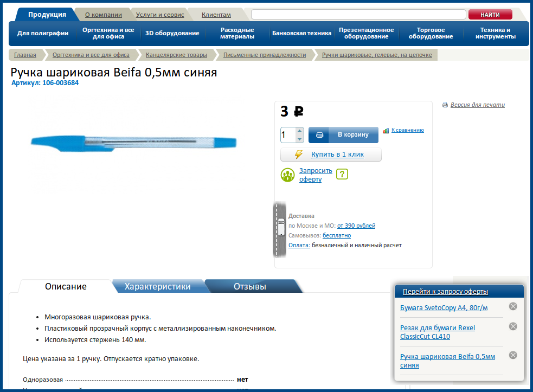
Task: Open Бумага SvetoCopy A4, 80г/м link
Action: click(x=444, y=307)
